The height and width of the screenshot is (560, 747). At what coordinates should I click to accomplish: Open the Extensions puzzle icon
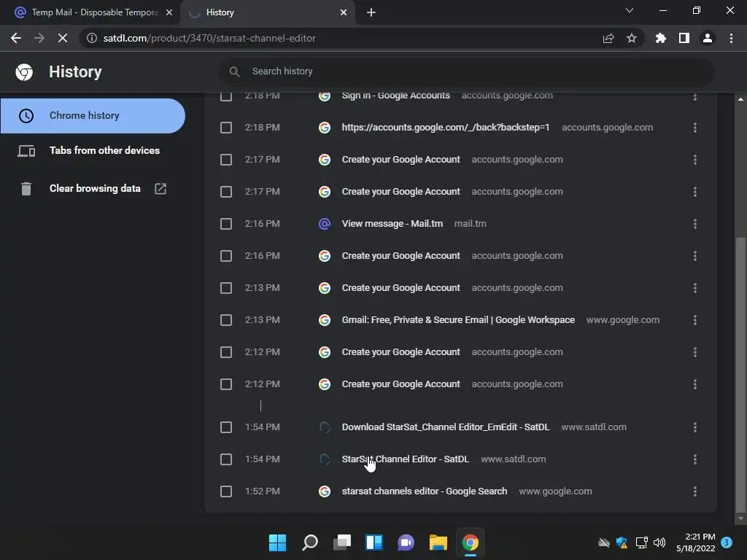tap(660, 38)
